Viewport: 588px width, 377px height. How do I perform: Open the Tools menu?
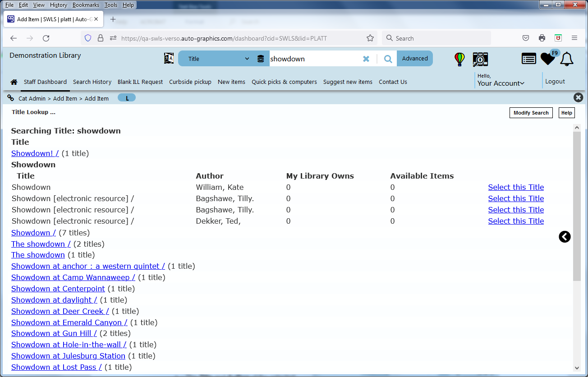[x=111, y=5]
